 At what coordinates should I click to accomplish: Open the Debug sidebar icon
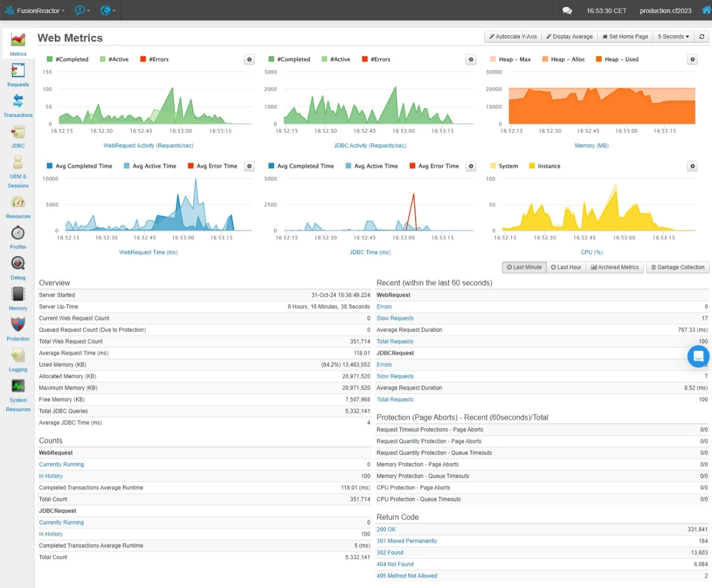(x=18, y=263)
